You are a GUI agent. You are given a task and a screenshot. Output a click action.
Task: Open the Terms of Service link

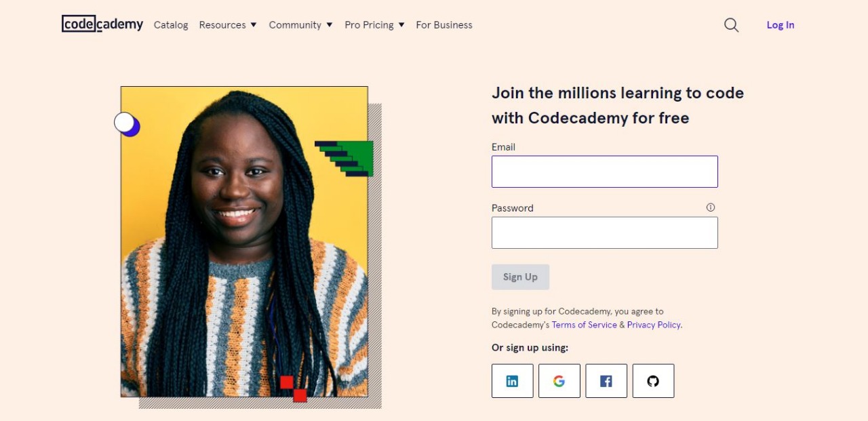[x=584, y=325]
